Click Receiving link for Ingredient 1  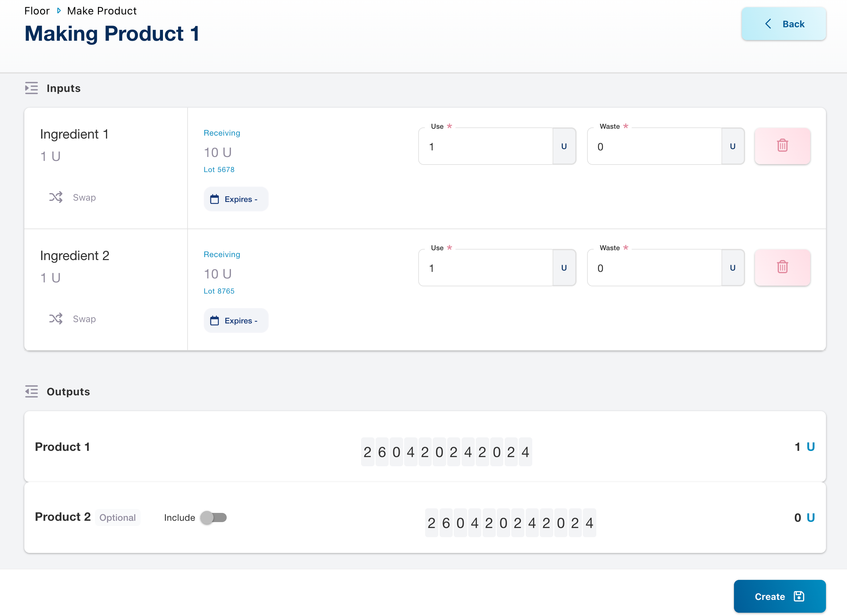[x=221, y=133]
